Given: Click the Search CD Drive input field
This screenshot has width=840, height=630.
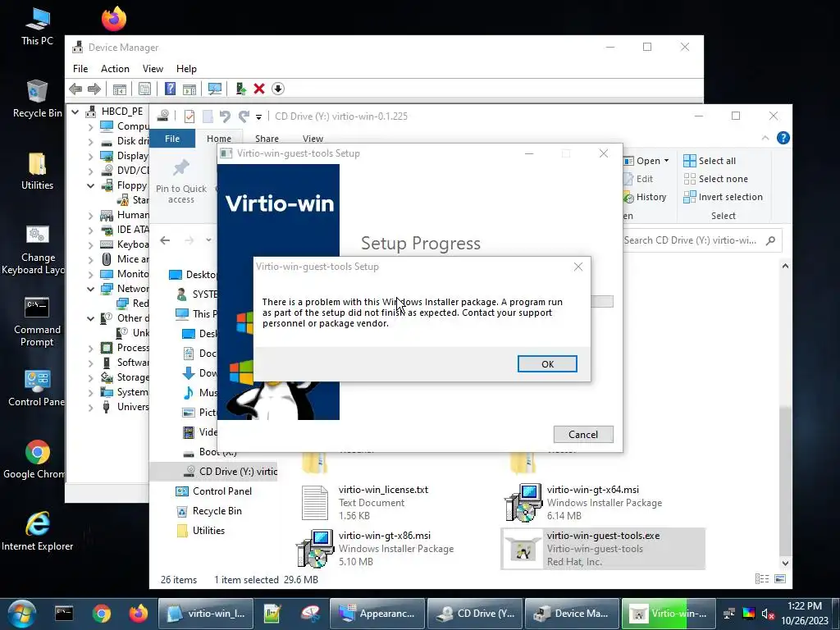Looking at the screenshot, I should point(701,240).
